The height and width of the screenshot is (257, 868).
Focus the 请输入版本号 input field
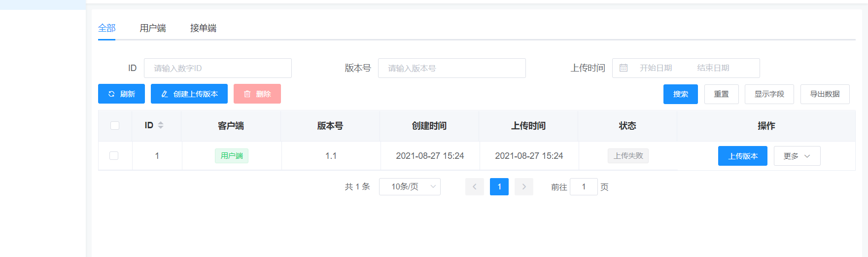pos(452,68)
